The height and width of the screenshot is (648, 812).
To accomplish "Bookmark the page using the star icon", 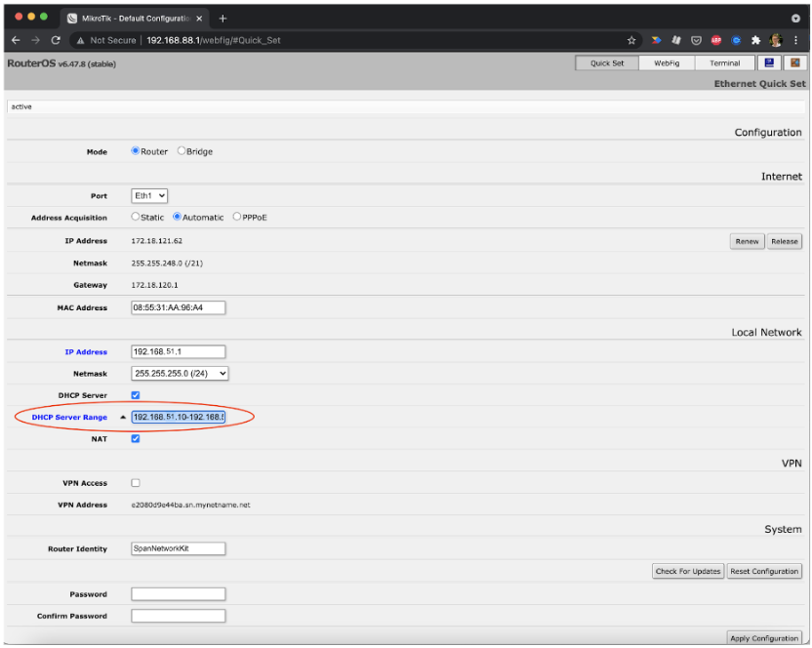I will point(631,40).
